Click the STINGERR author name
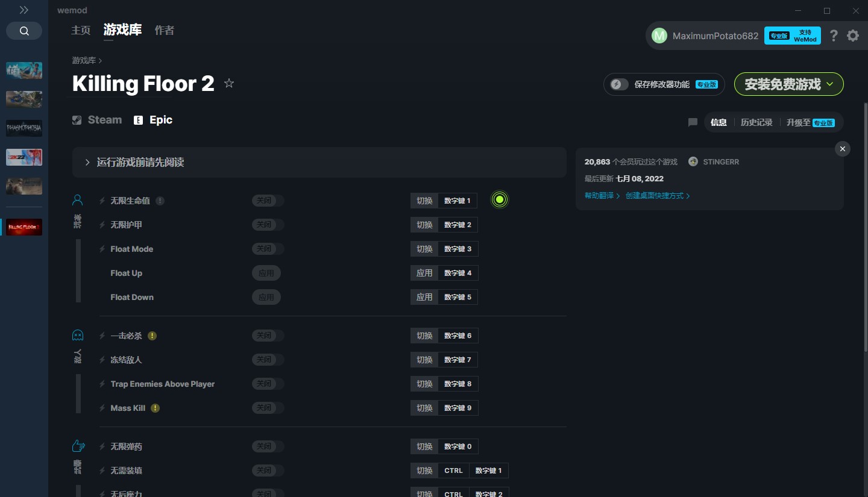868x497 pixels. (x=721, y=162)
